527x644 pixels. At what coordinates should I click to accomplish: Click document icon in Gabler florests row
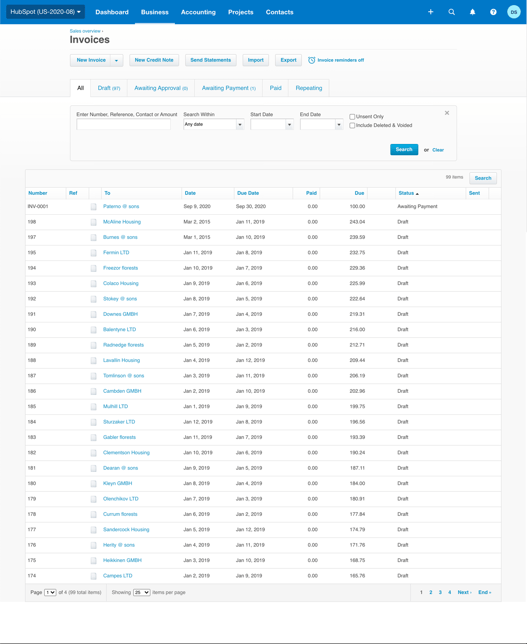pyautogui.click(x=94, y=438)
